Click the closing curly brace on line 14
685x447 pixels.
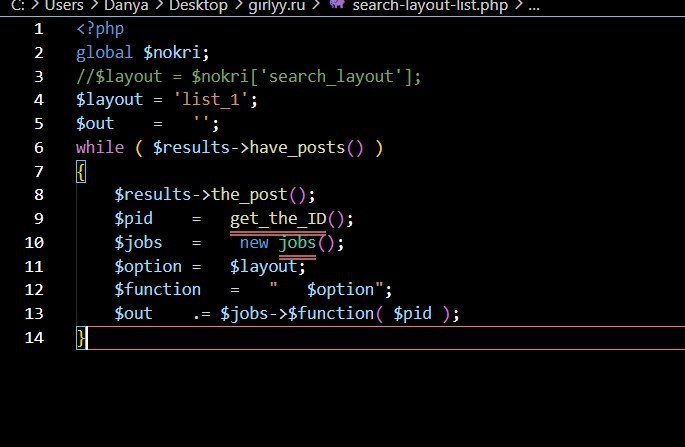(x=81, y=338)
